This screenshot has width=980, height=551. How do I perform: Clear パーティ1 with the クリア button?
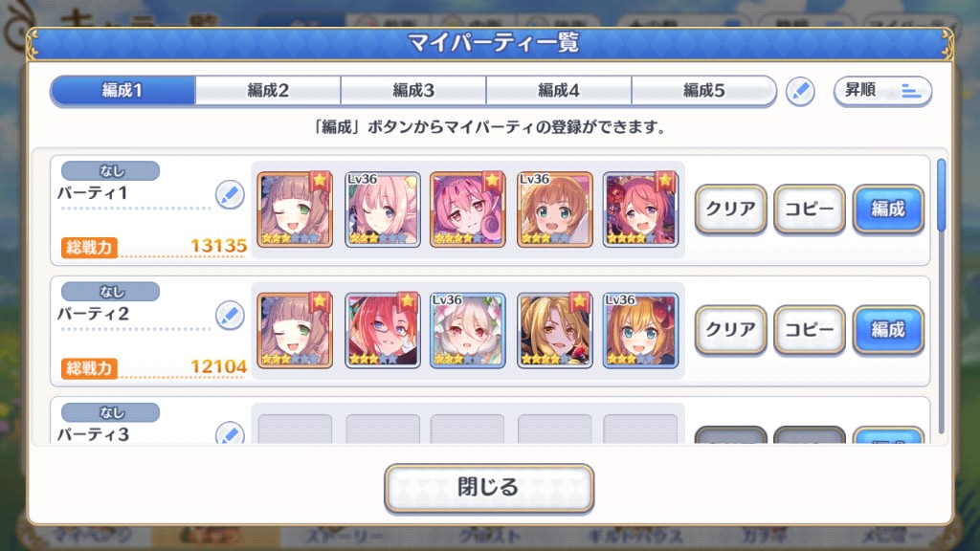pos(730,209)
